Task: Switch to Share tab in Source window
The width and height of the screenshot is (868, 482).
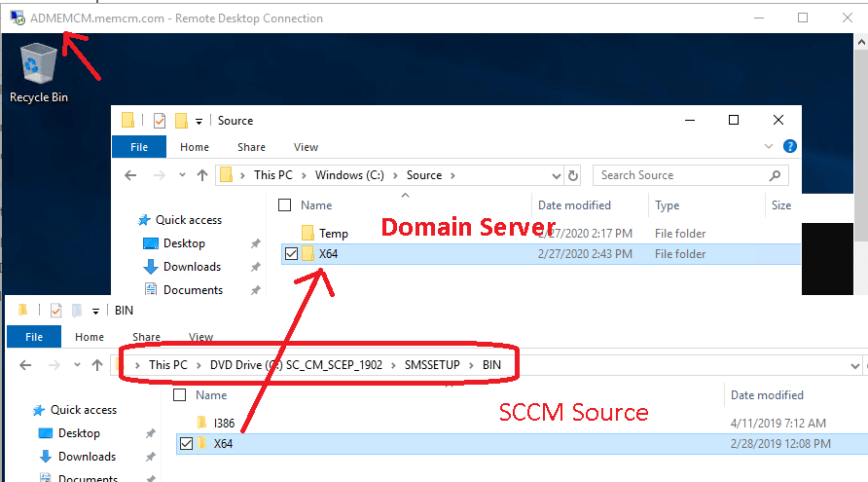Action: click(x=251, y=147)
